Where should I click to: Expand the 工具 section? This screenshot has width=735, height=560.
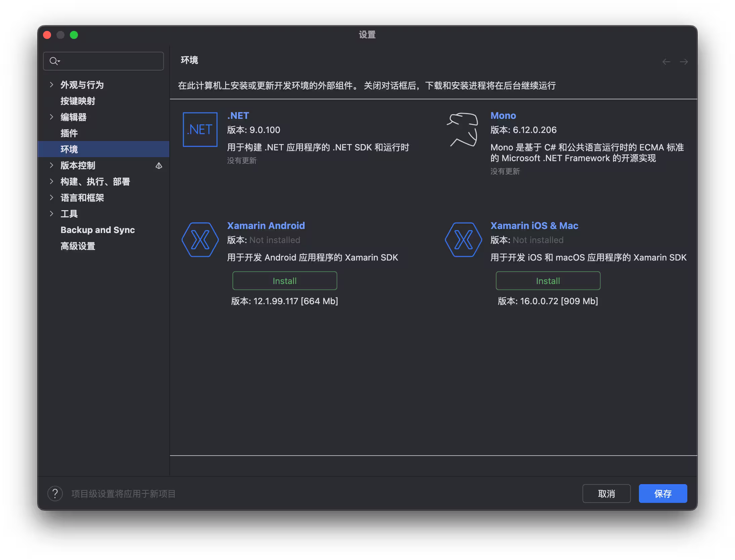[x=51, y=214]
